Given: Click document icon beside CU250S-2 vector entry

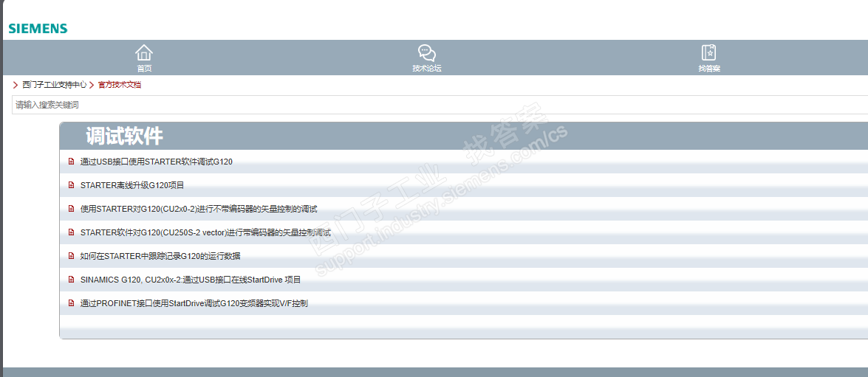Looking at the screenshot, I should pyautogui.click(x=71, y=232).
